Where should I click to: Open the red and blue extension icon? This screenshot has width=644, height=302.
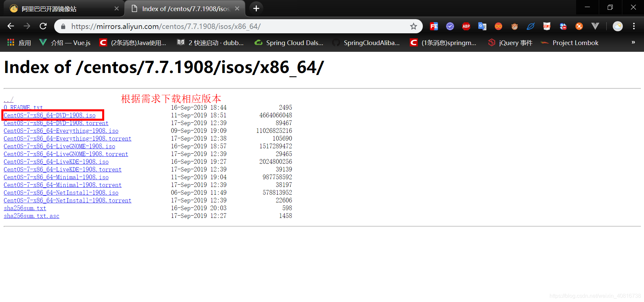pyautogui.click(x=563, y=26)
